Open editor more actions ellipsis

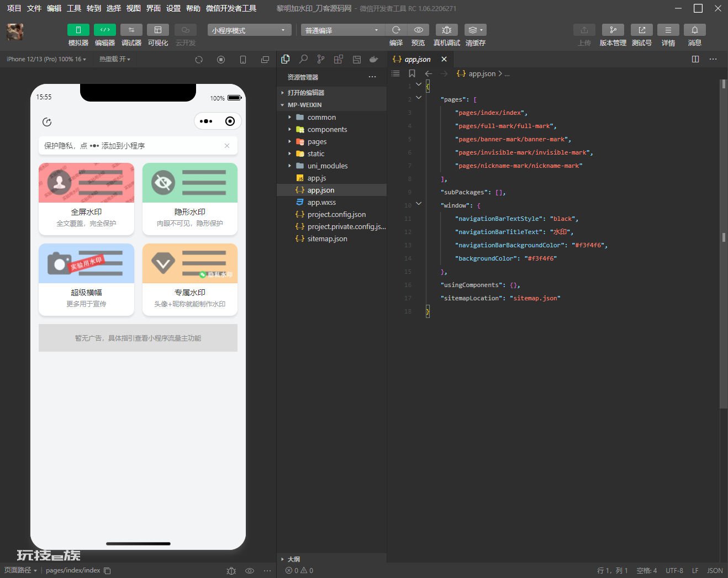click(713, 59)
